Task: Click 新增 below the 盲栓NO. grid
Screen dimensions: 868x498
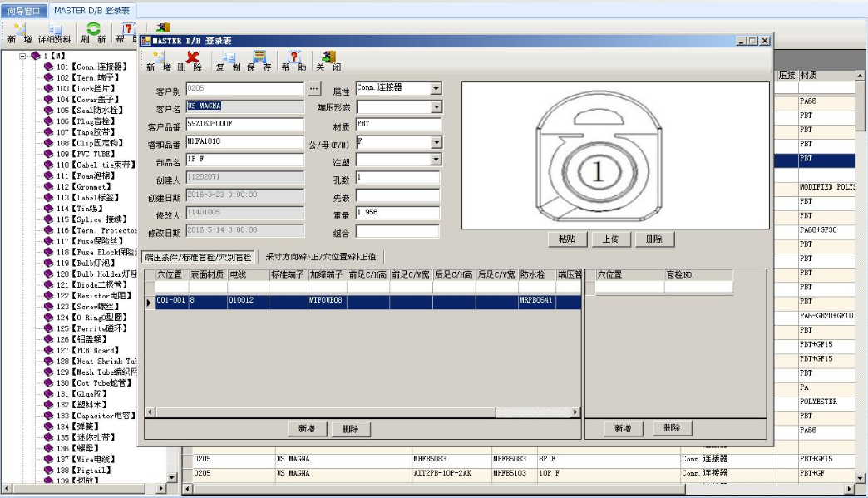Action: (x=623, y=428)
